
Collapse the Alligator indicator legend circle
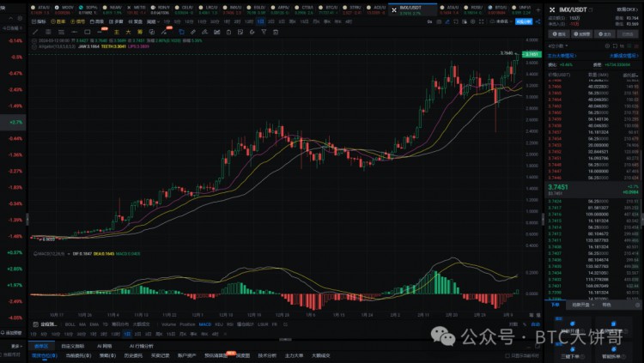tap(35, 46)
